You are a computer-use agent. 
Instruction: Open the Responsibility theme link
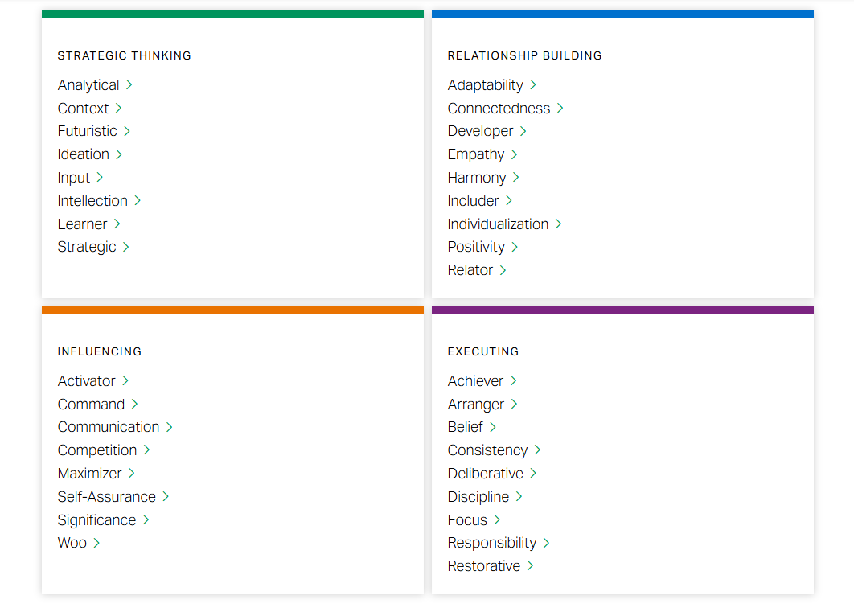click(492, 543)
